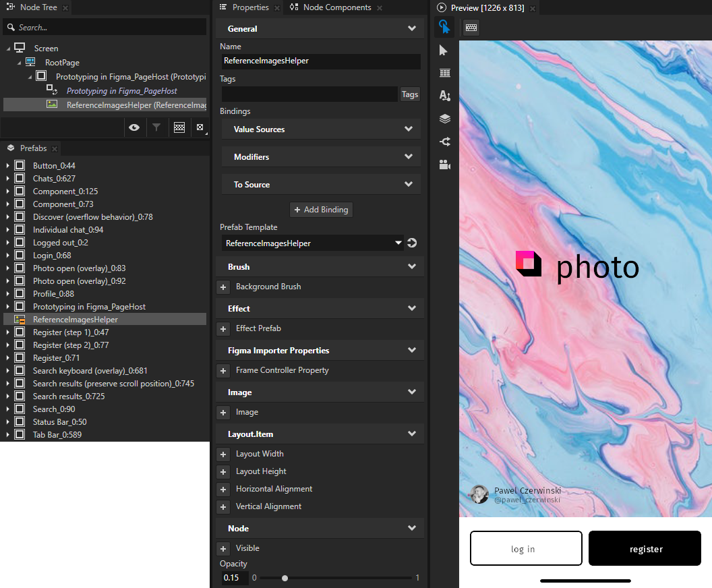Toggle interaction mode pointer above the preview
712x588 pixels.
[x=444, y=28]
